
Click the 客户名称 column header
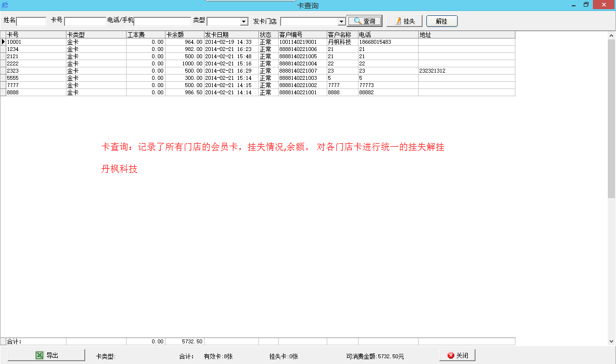coord(343,35)
